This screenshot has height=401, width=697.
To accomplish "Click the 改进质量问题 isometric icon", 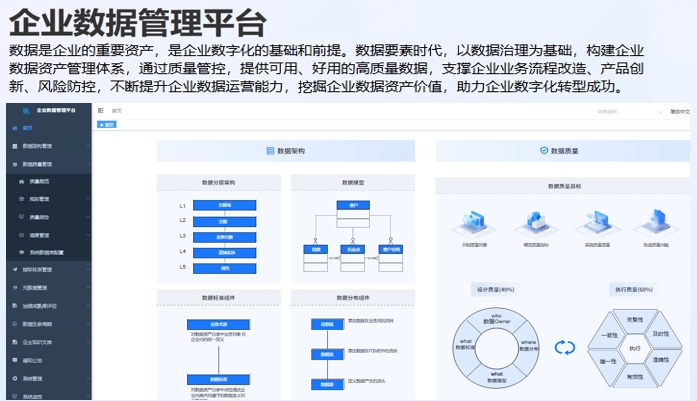I will (656, 222).
